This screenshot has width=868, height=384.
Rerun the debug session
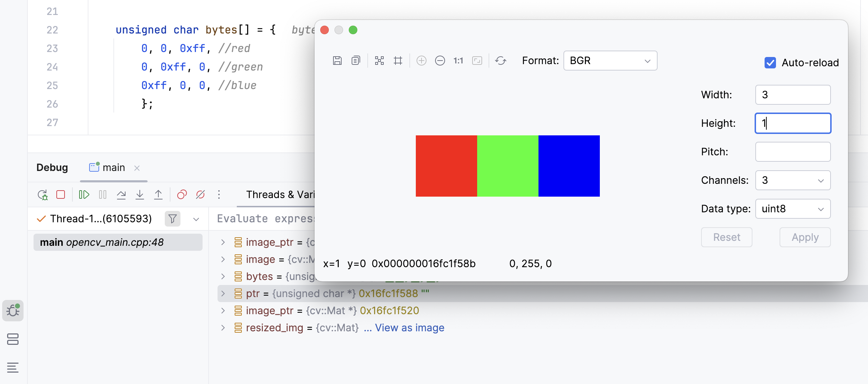click(x=43, y=195)
